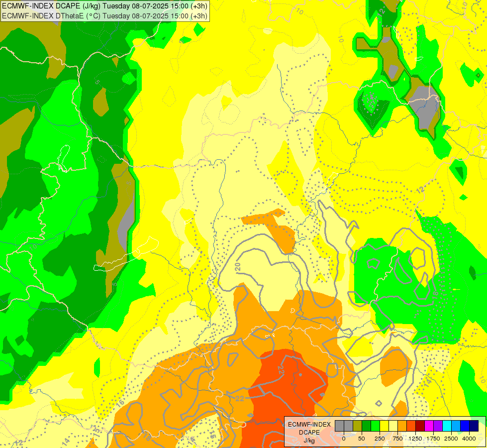
Task: Select the dark red legend swatch
Action: click(x=420, y=426)
